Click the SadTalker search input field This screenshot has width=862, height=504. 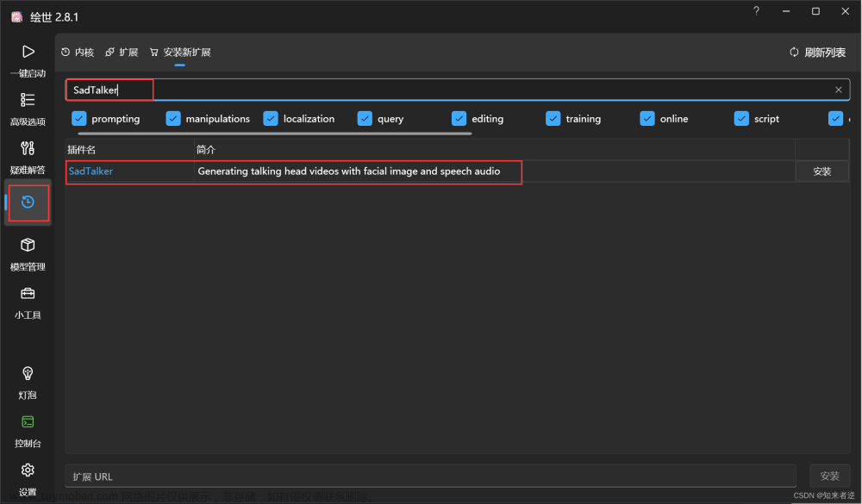tap(458, 90)
